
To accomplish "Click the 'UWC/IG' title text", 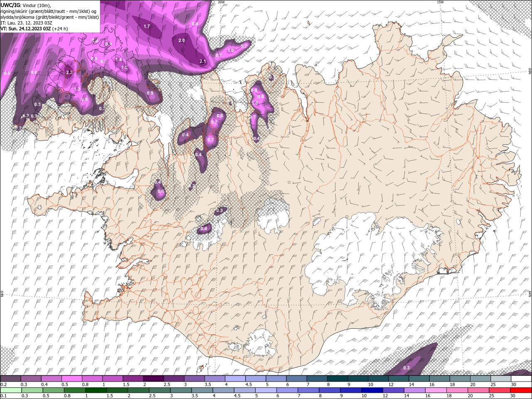I will coord(11,5).
